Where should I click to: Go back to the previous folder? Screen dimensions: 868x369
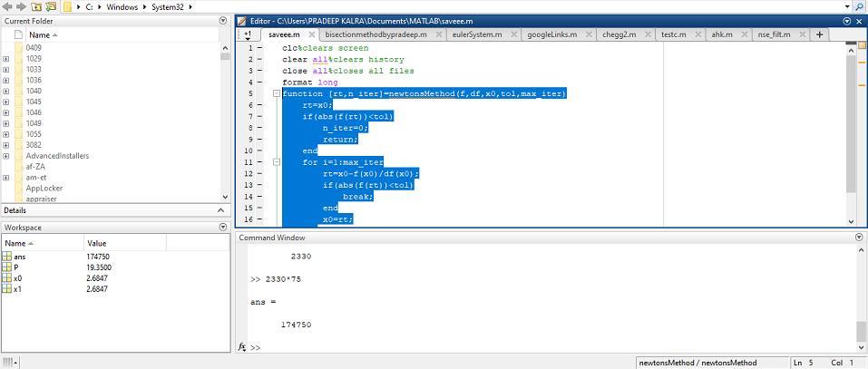pos(8,6)
